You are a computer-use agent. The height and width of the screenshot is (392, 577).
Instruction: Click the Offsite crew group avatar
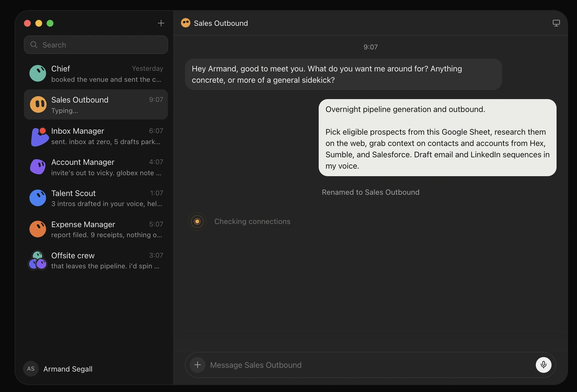point(38,261)
